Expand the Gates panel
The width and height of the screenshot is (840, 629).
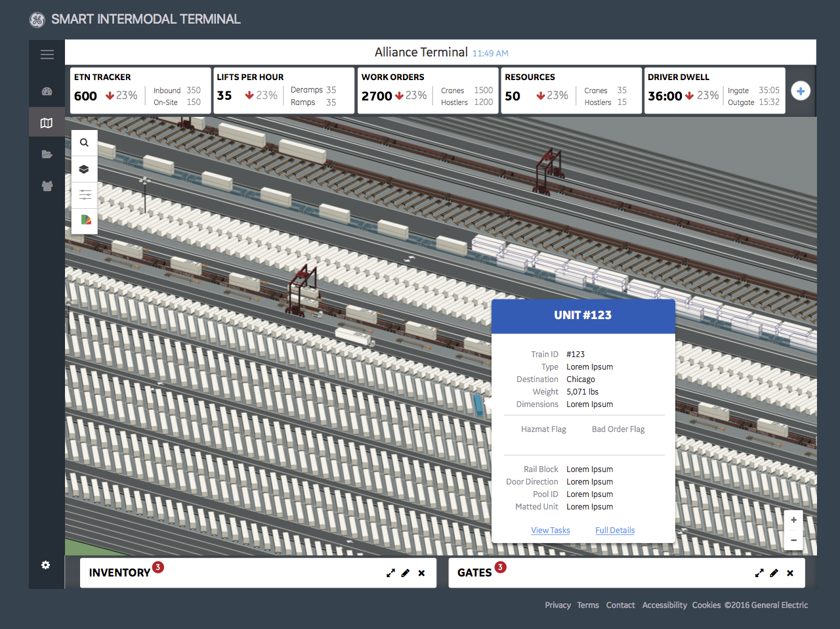tap(759, 573)
